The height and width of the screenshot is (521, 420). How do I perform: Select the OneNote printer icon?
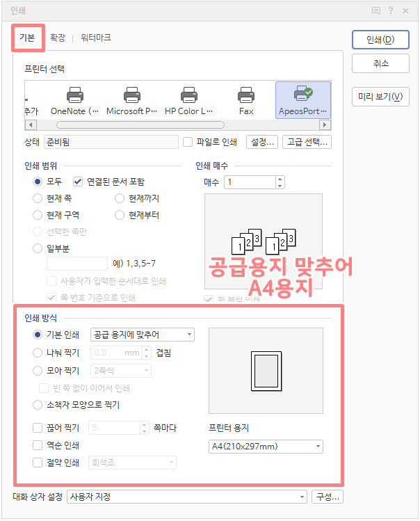point(75,95)
